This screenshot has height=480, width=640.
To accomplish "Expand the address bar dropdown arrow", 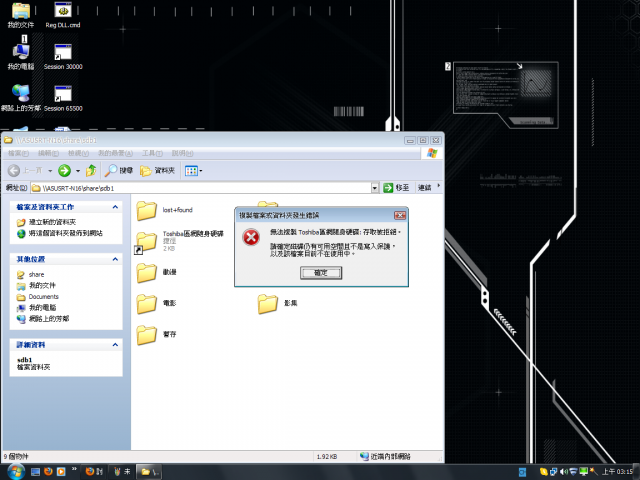I will tap(375, 188).
